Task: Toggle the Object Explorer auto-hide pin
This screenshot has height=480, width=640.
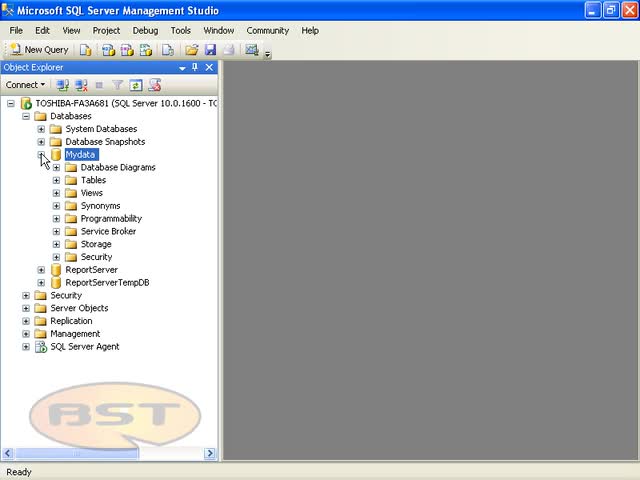Action: coord(195,67)
